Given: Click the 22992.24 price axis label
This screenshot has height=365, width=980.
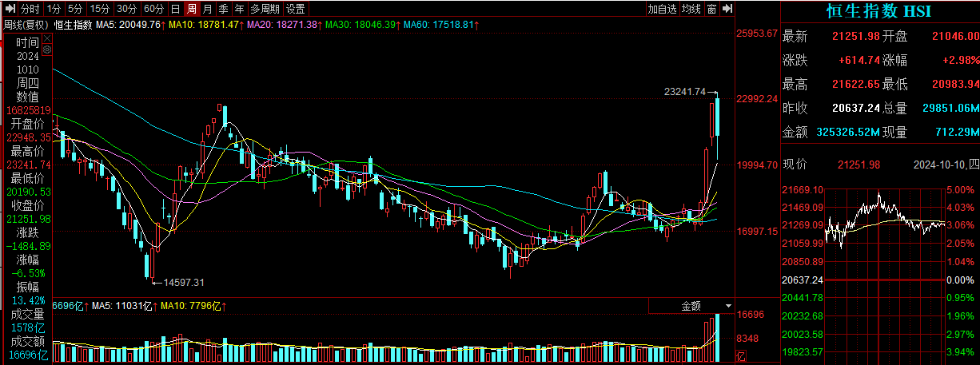Looking at the screenshot, I should (x=757, y=99).
